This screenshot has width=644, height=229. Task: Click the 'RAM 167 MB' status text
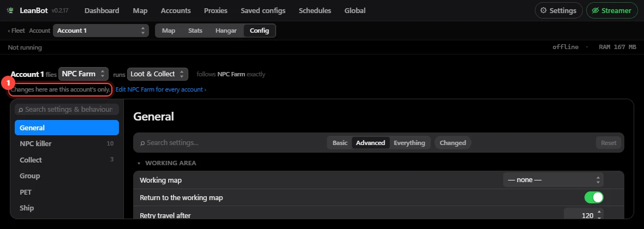click(617, 47)
